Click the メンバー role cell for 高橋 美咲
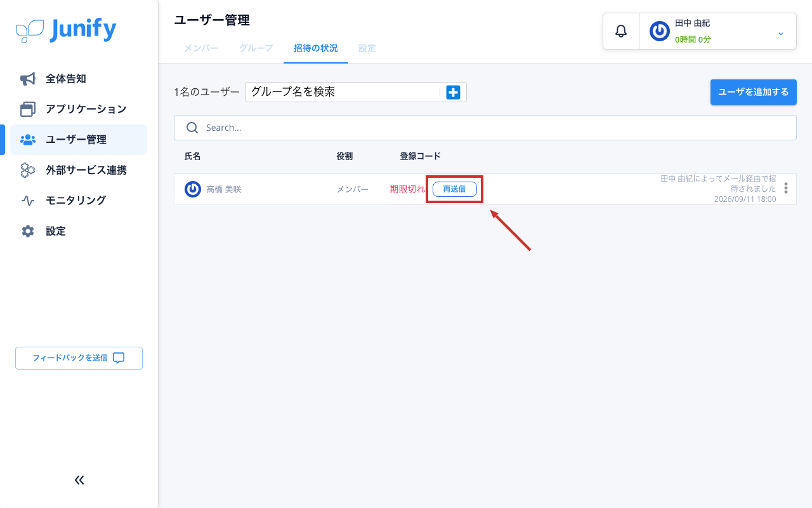The width and height of the screenshot is (812, 508). (352, 189)
